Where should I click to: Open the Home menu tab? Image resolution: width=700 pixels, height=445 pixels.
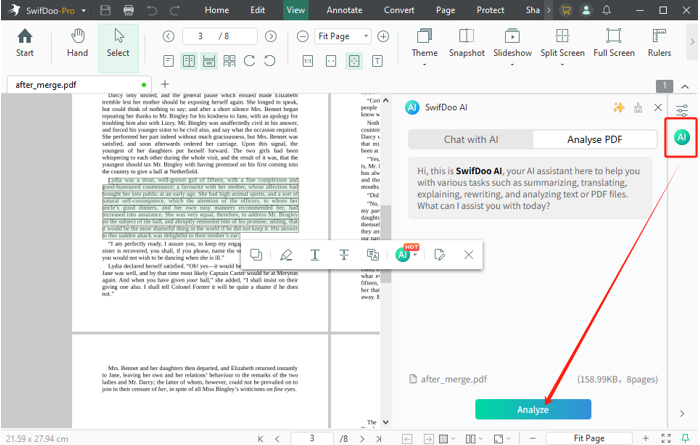217,10
